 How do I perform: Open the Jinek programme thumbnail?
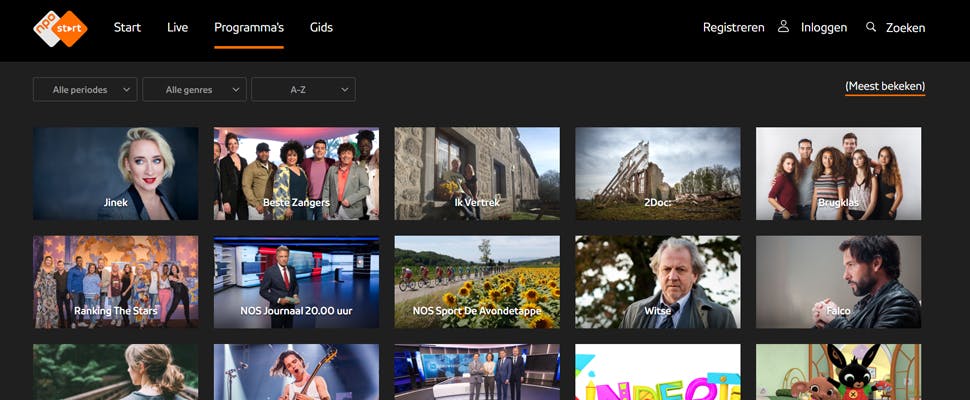[116, 174]
